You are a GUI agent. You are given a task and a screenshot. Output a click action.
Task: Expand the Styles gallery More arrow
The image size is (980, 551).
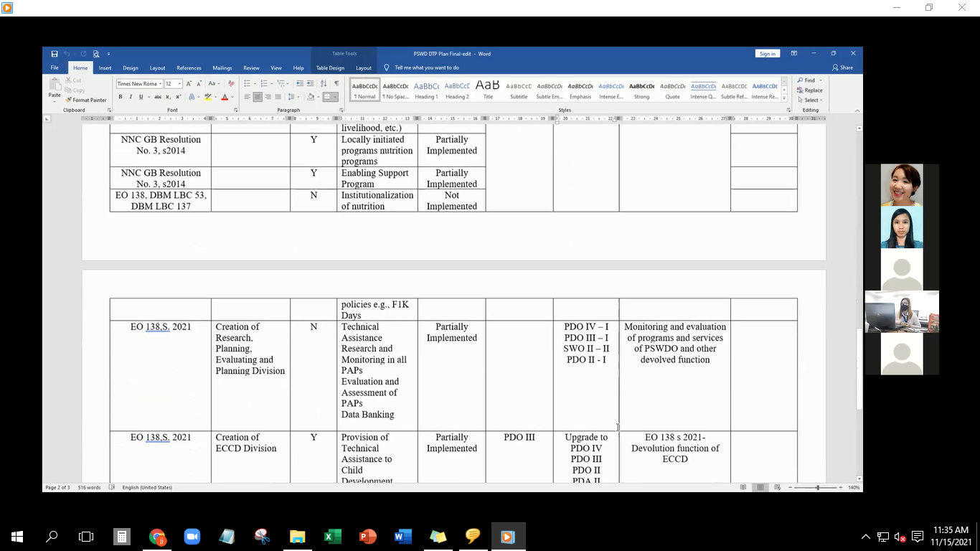pyautogui.click(x=784, y=98)
